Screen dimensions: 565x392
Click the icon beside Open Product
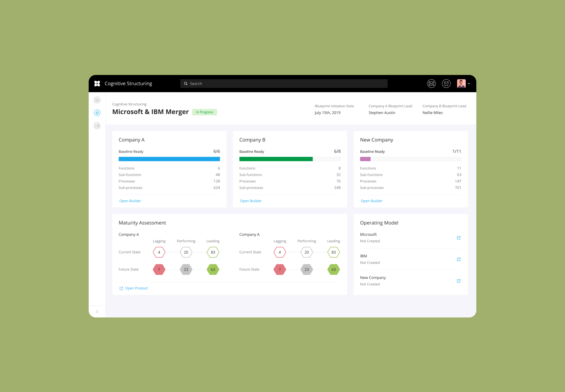click(x=121, y=288)
